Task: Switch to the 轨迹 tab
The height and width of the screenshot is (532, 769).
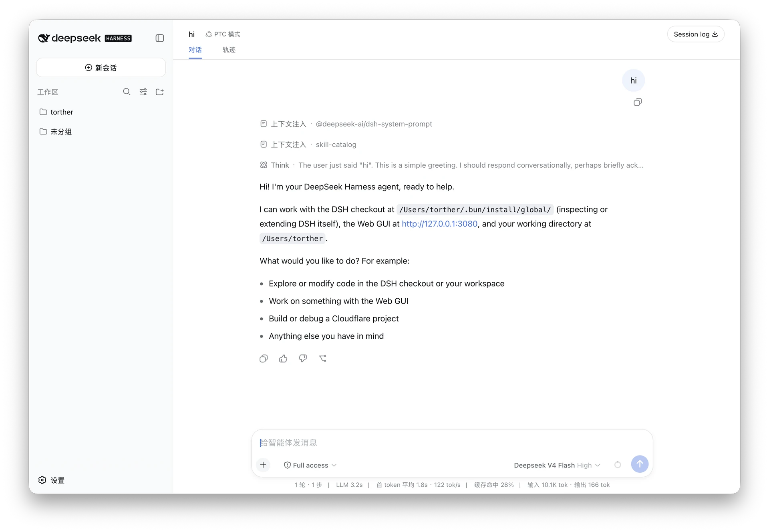Action: 229,50
